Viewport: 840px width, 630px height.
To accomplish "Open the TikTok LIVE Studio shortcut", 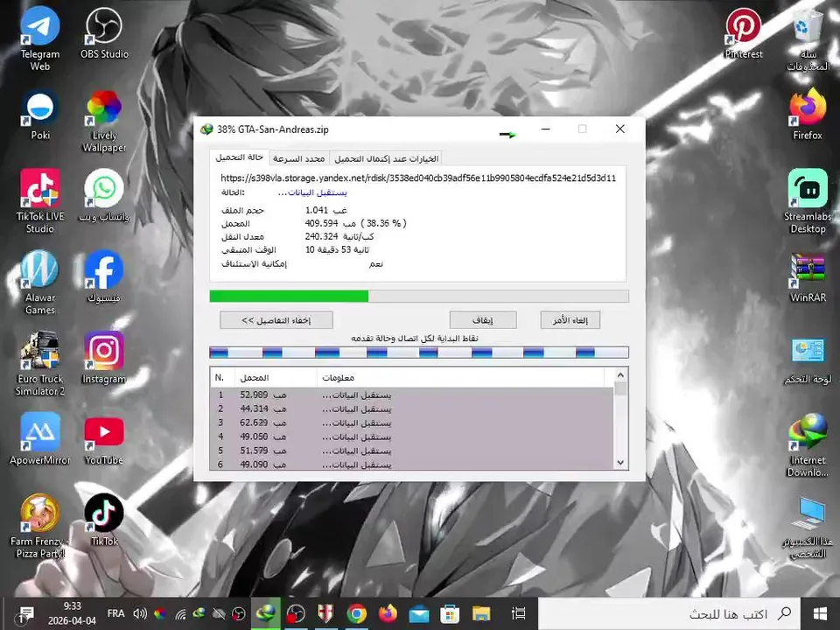I will pos(39,201).
